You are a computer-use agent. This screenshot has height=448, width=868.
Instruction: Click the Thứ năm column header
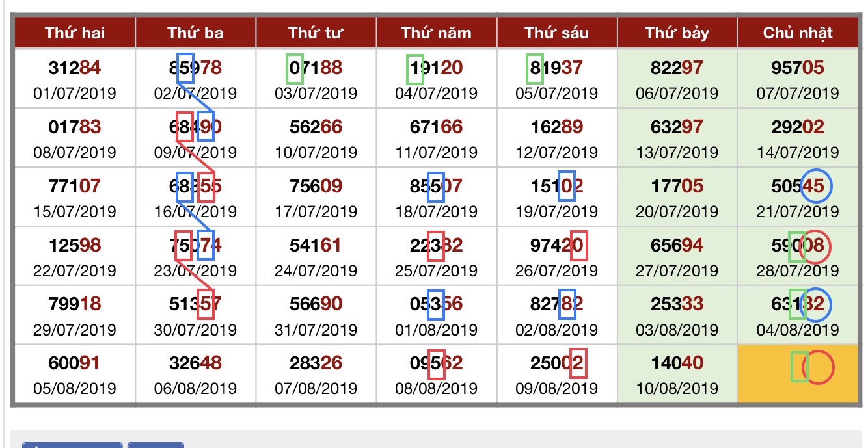pyautogui.click(x=436, y=33)
